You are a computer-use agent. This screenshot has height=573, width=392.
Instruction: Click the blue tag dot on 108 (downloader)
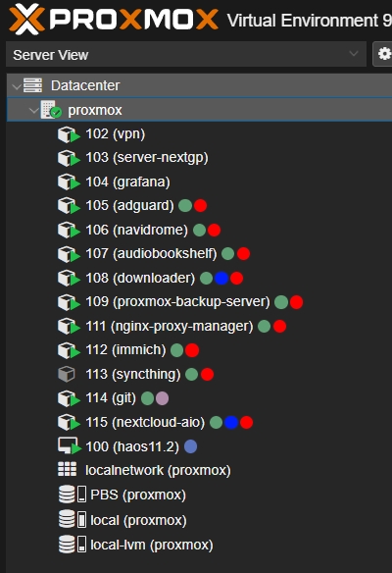tap(221, 278)
